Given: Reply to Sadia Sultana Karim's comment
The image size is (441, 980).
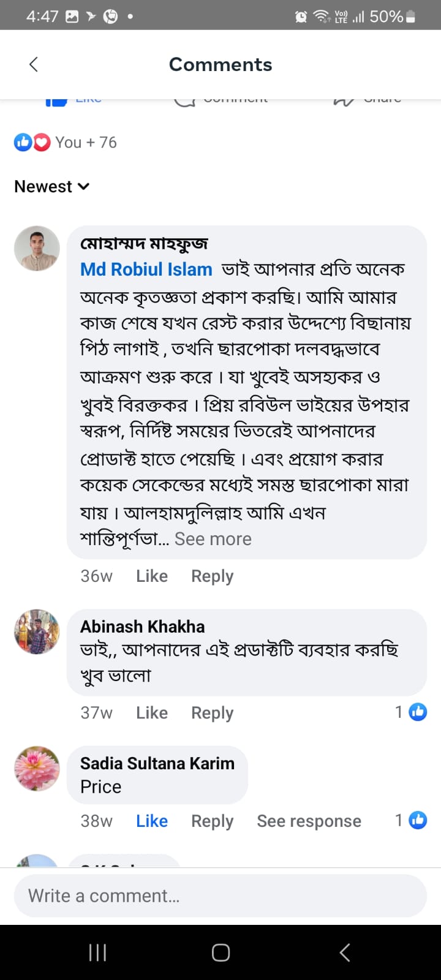Looking at the screenshot, I should 212,821.
